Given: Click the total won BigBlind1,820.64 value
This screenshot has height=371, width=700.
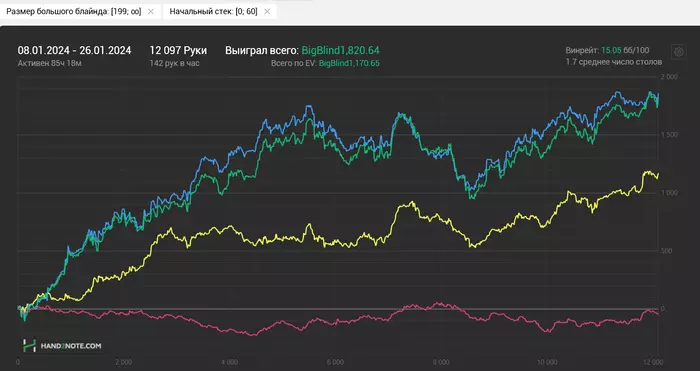Looking at the screenshot, I should [341, 50].
